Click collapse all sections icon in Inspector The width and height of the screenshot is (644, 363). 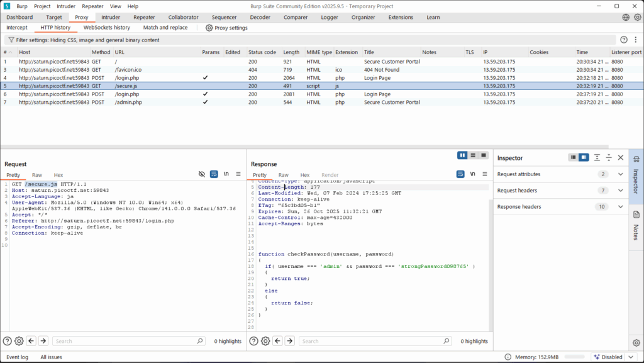tap(609, 157)
